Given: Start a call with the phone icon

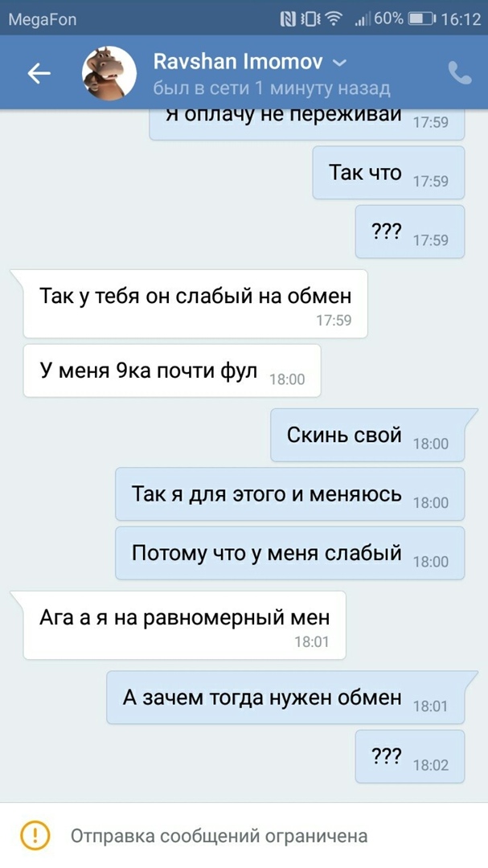Looking at the screenshot, I should pos(460,72).
